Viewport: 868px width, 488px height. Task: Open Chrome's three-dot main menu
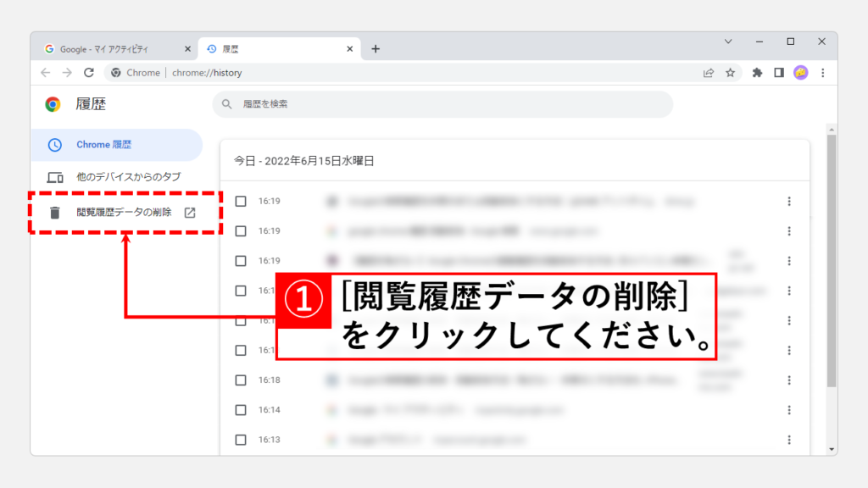[822, 73]
